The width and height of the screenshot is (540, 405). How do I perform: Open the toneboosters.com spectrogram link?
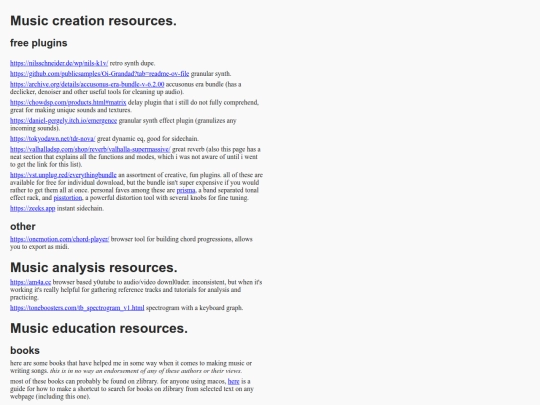click(77, 308)
